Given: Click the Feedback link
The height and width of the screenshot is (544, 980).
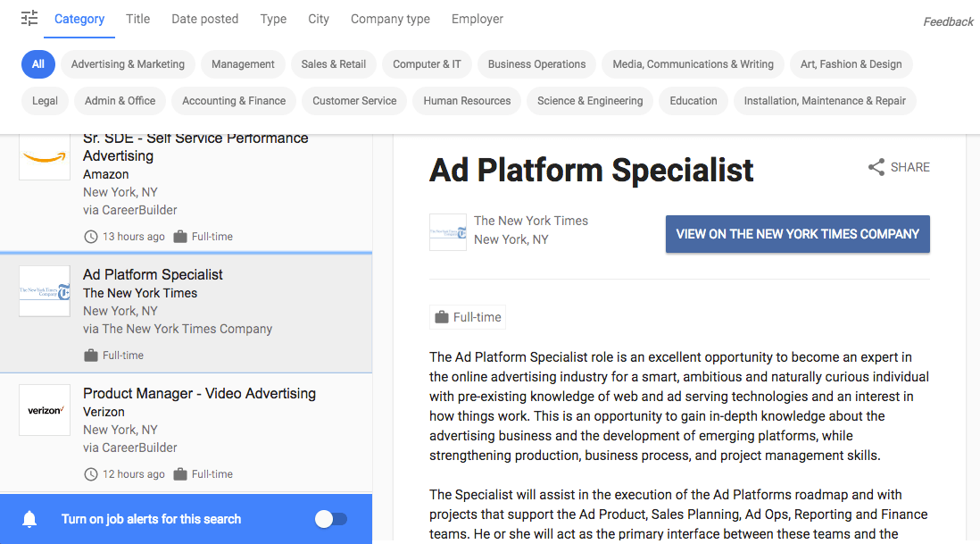Looking at the screenshot, I should [948, 21].
